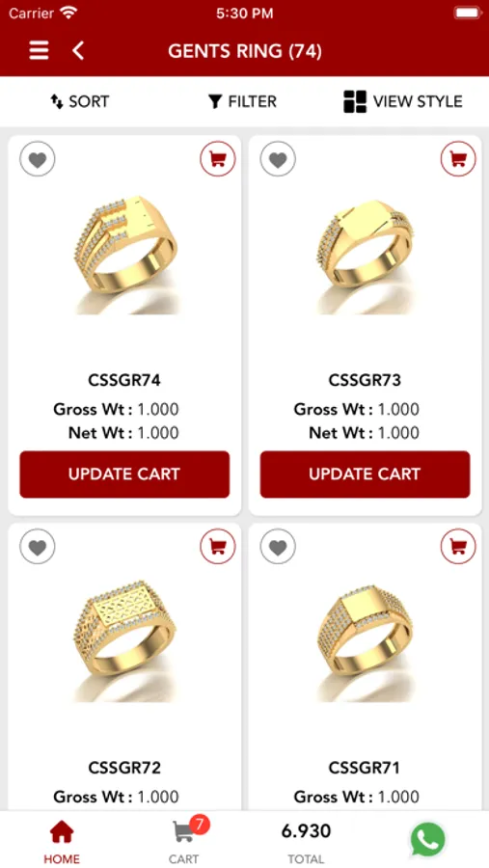Toggle wishlist heart on CSSGR73

point(278,159)
